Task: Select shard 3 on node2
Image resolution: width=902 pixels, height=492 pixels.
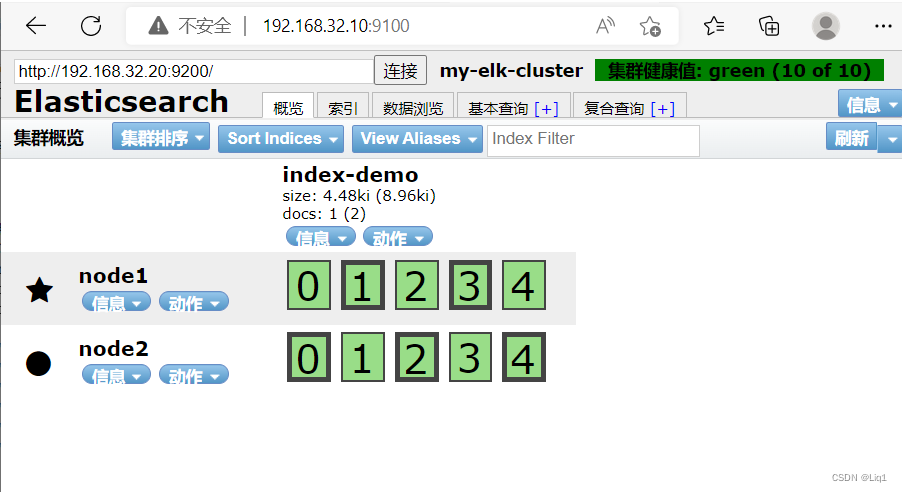Action: (470, 357)
